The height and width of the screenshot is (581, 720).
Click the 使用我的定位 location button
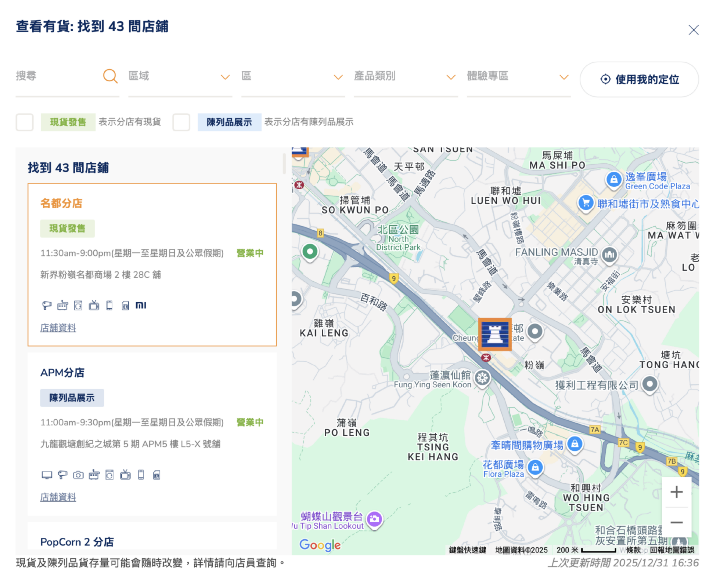pyautogui.click(x=639, y=79)
